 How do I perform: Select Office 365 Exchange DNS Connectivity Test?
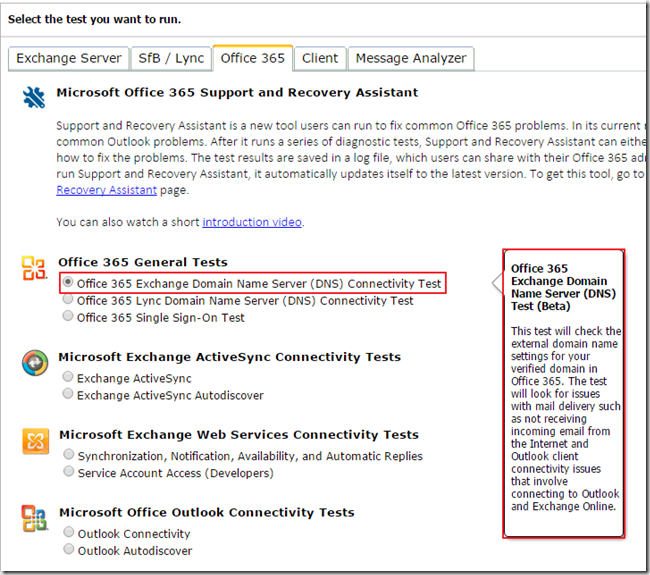point(68,283)
